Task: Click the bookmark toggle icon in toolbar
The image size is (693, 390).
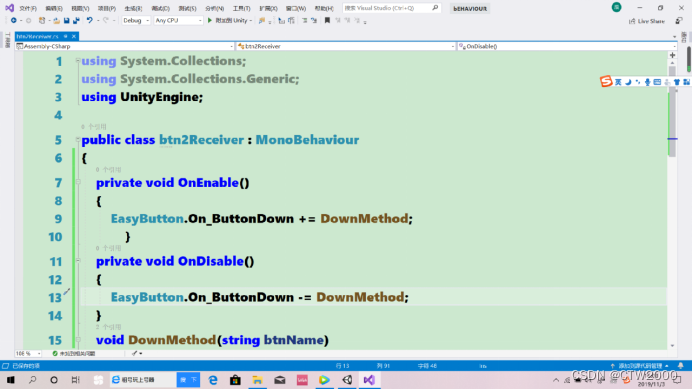Action: coord(327,20)
